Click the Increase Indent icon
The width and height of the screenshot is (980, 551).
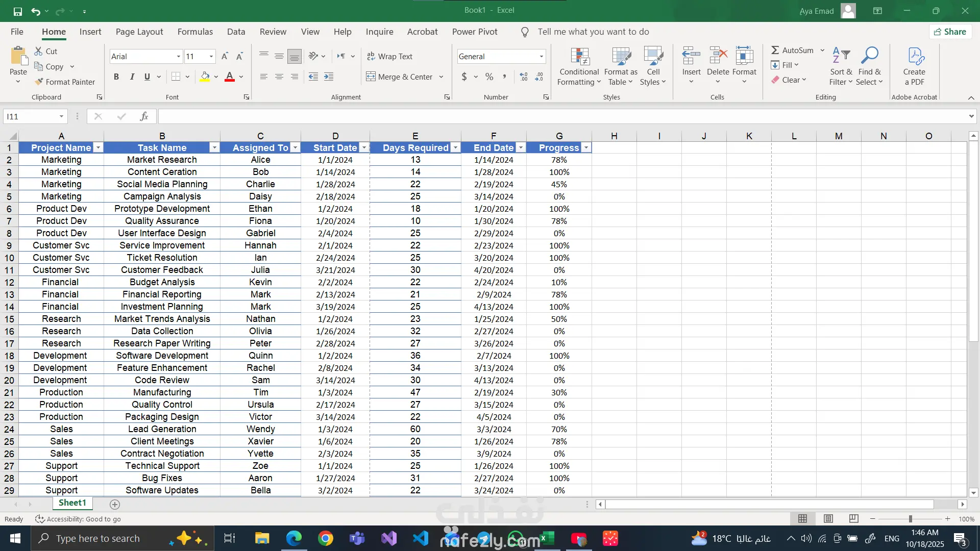pos(329,77)
